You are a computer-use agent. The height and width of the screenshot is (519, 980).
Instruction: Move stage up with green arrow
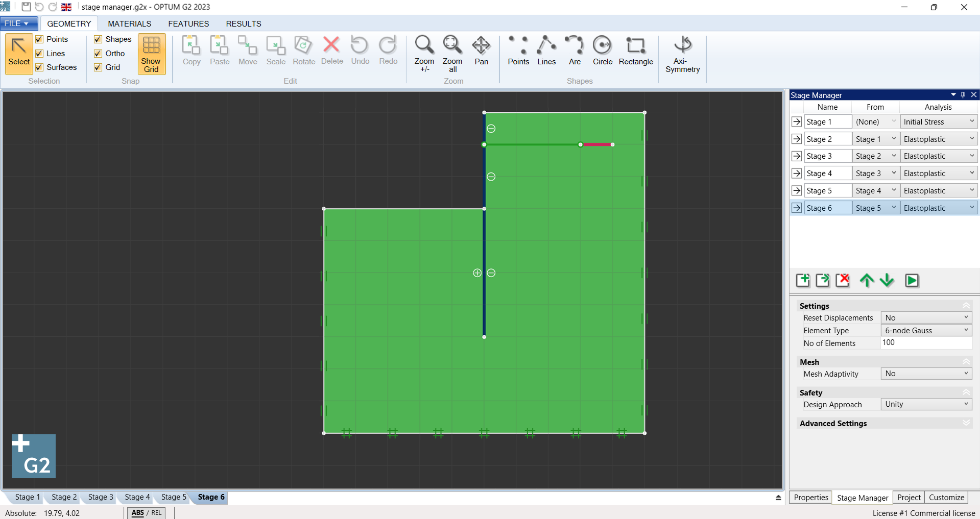[867, 280]
